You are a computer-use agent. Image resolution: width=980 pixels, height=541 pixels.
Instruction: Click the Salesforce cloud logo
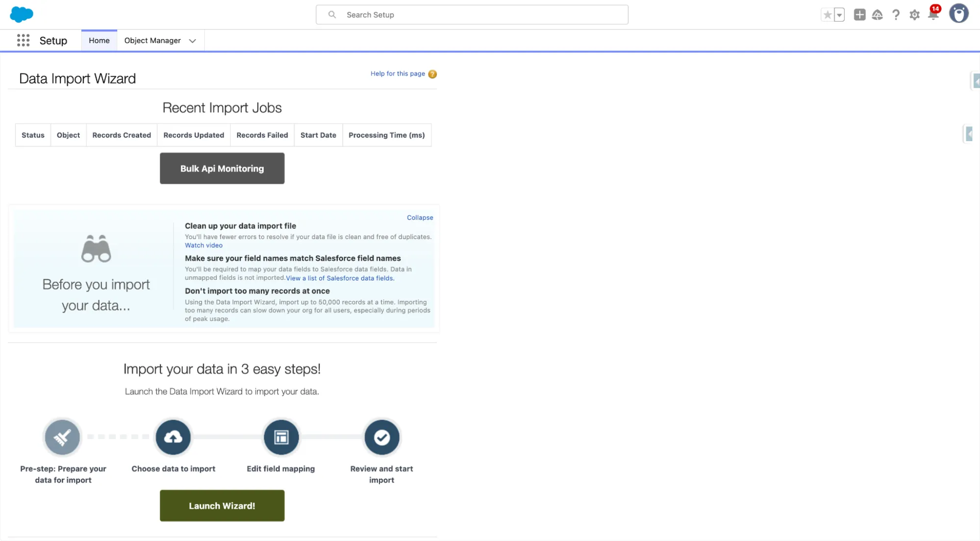pyautogui.click(x=22, y=14)
